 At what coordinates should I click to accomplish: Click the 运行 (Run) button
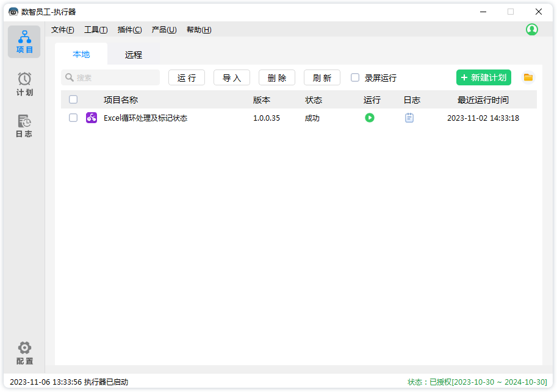click(187, 77)
